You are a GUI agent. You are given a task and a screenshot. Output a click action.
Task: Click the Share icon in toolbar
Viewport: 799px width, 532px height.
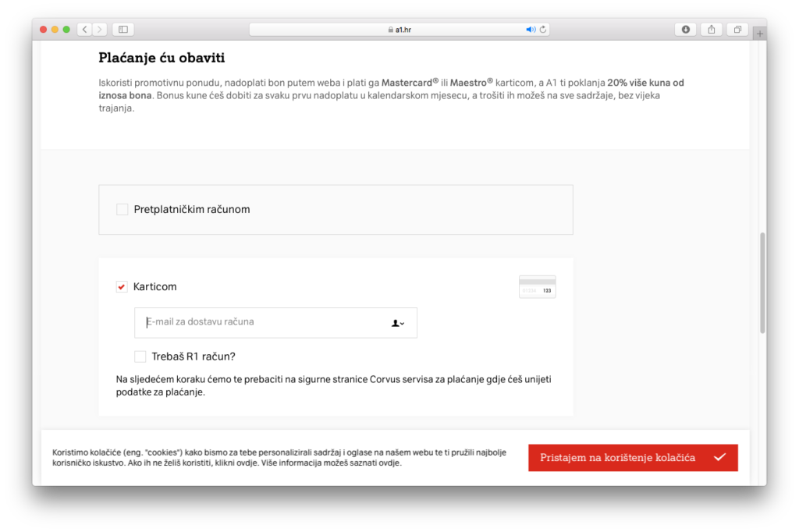tap(712, 30)
